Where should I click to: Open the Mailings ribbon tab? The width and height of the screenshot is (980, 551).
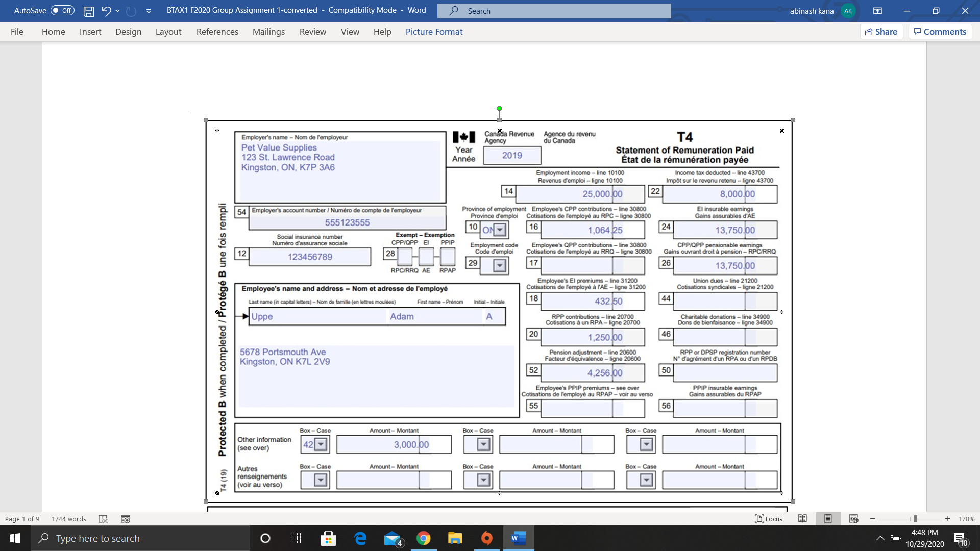pos(268,32)
